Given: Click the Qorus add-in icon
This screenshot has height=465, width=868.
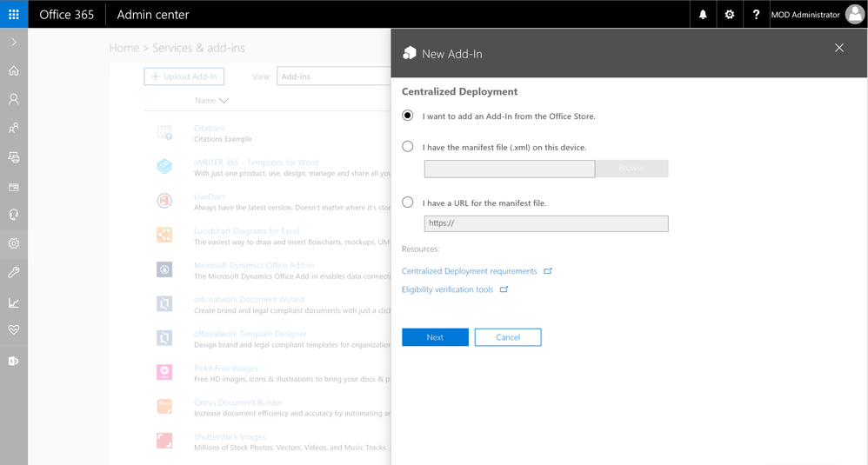Looking at the screenshot, I should point(164,407).
